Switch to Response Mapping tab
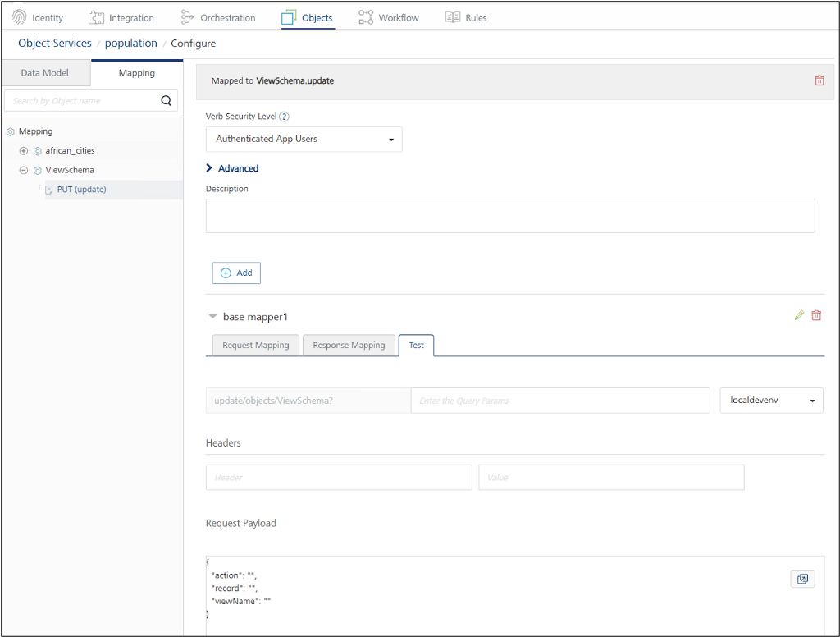The height and width of the screenshot is (637, 840). (x=349, y=345)
